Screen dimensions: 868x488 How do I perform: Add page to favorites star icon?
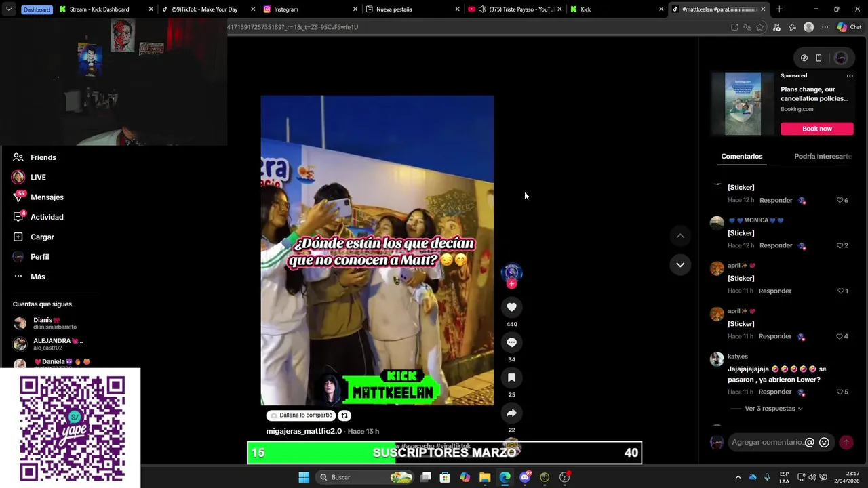(760, 27)
